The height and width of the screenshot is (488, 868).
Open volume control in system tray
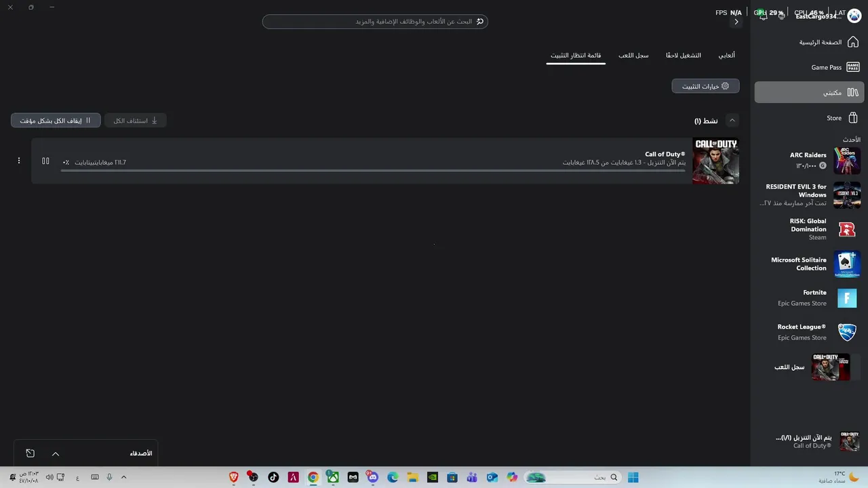click(x=50, y=477)
